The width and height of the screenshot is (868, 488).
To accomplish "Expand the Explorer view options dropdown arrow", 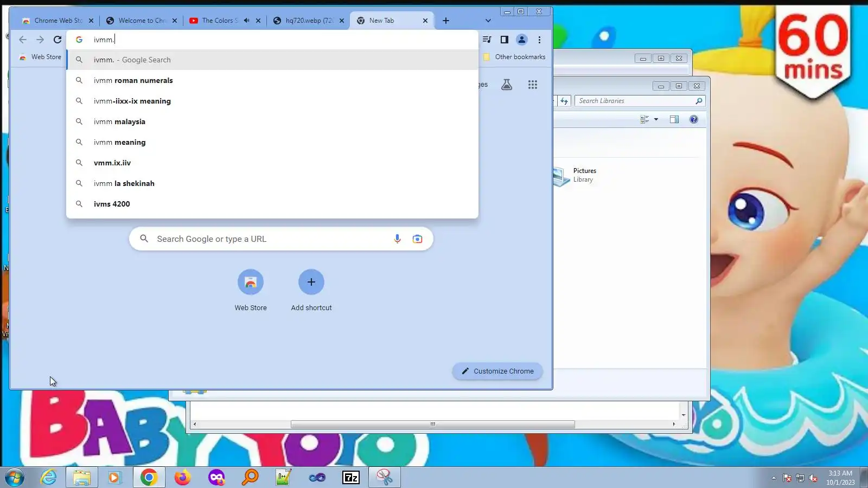I will [656, 119].
